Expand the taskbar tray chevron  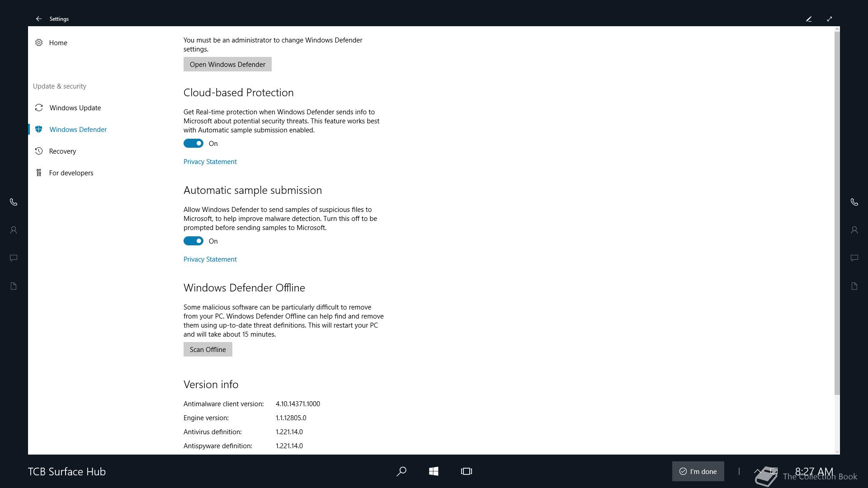[x=758, y=471]
